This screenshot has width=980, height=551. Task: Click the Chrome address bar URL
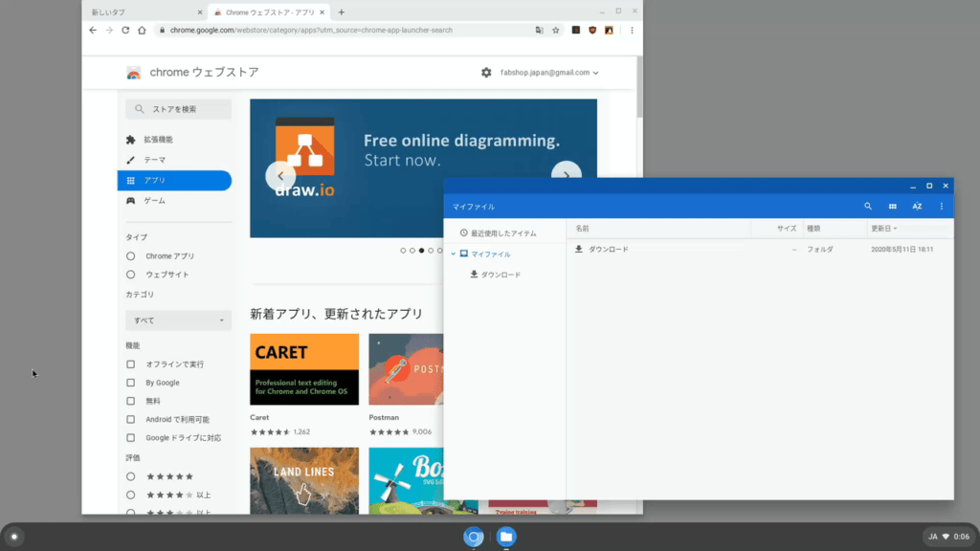[x=311, y=30]
